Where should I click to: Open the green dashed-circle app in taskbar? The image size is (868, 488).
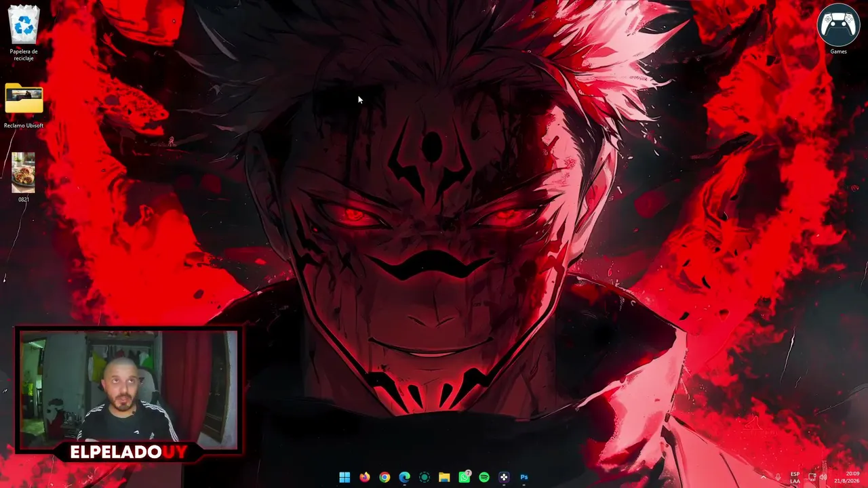tap(425, 477)
